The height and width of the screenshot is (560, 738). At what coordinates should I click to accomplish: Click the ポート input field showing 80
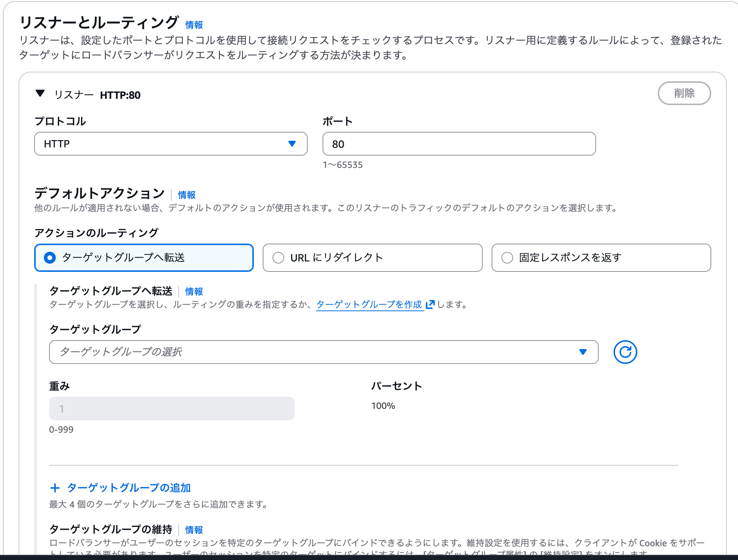point(459,144)
